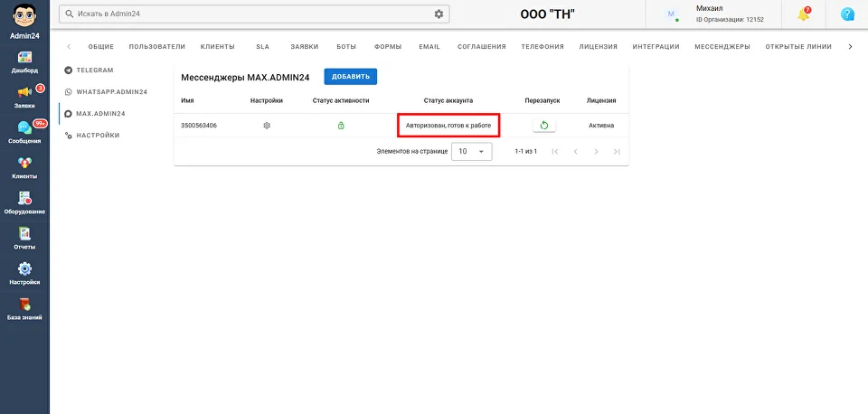Open the Формы tab
This screenshot has height=414, width=868.
388,46
